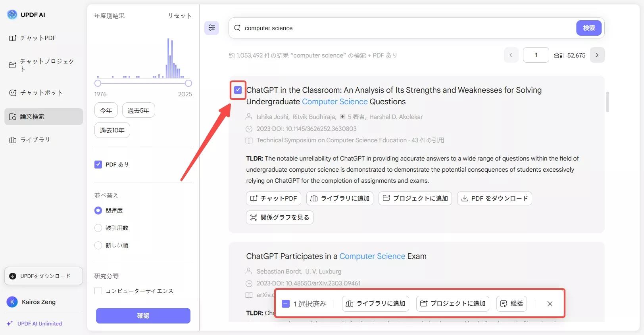Click the チャットPDF button on the first paper
The height and width of the screenshot is (335, 644).
point(274,198)
